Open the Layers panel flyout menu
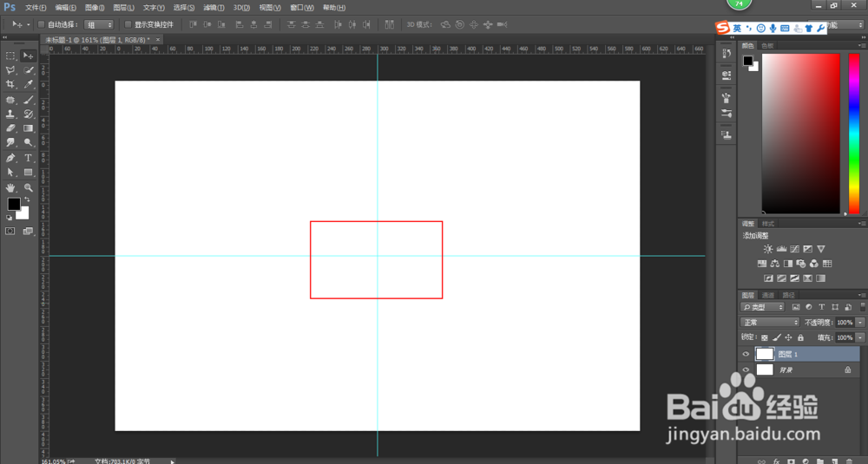Screen dimensions: 868x464 pos(861,296)
